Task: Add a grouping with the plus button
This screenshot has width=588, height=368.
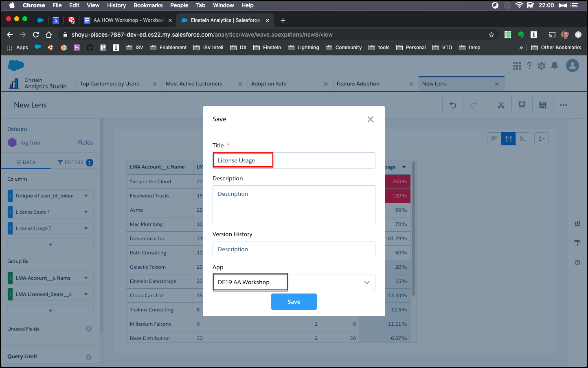Action: pyautogui.click(x=50, y=311)
